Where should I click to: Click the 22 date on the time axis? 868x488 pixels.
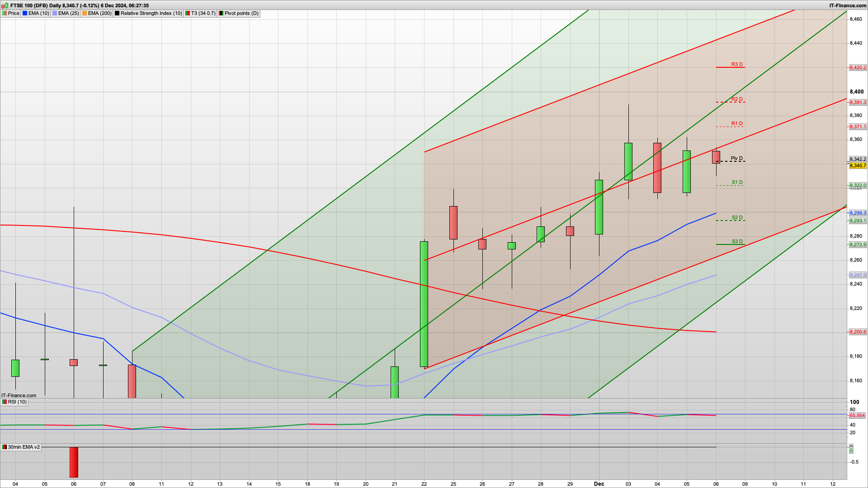coord(424,484)
